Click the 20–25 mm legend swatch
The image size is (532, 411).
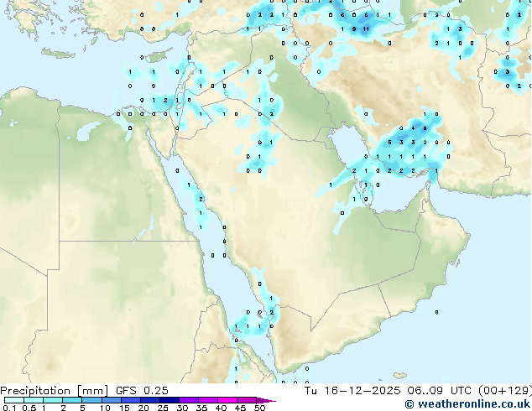[150, 400]
